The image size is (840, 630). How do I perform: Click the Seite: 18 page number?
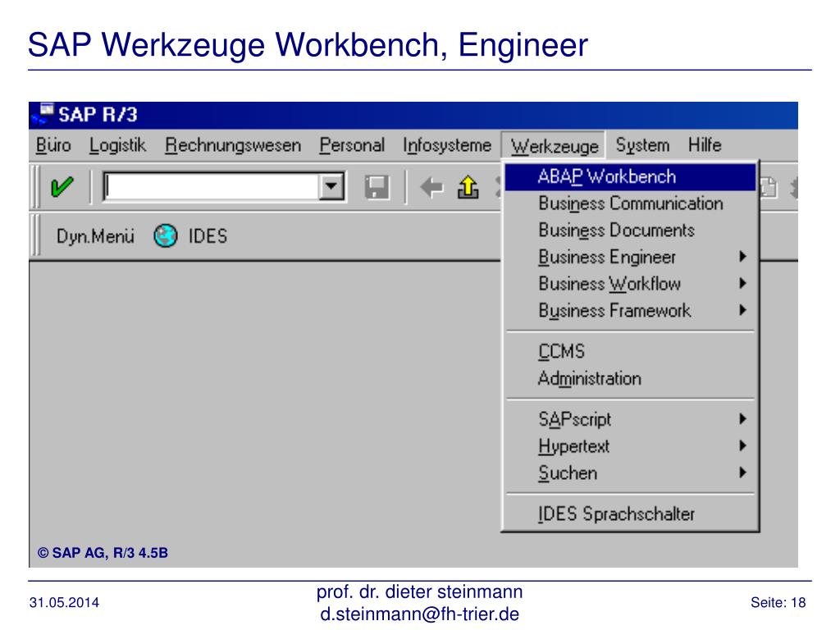(778, 603)
